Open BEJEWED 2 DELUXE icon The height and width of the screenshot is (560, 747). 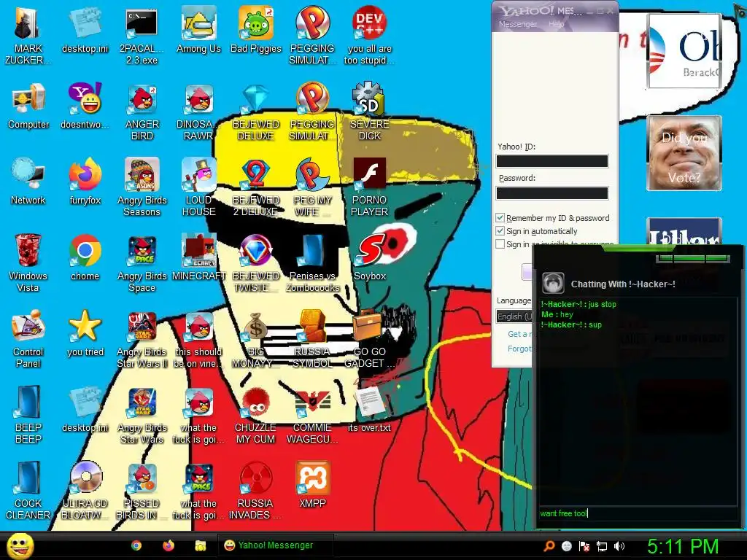click(x=256, y=187)
